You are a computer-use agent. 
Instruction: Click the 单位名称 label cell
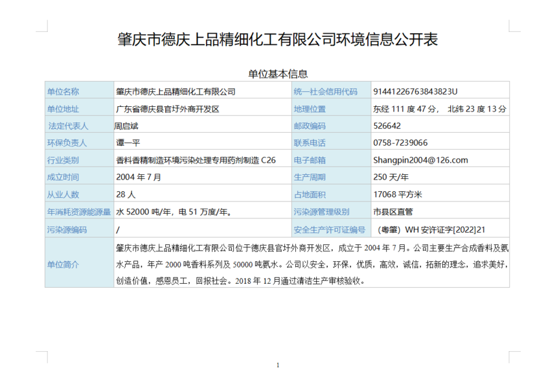(79, 91)
